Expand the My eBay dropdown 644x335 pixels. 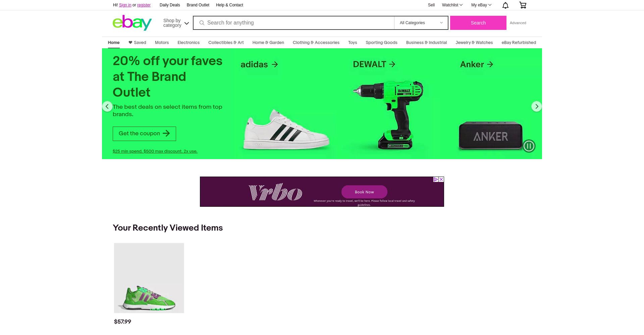pos(481,5)
